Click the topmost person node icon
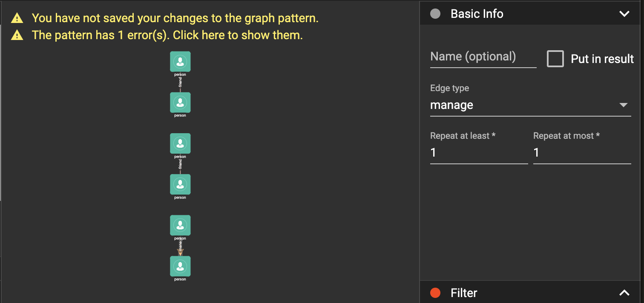The width and height of the screenshot is (644, 303). coord(180,62)
